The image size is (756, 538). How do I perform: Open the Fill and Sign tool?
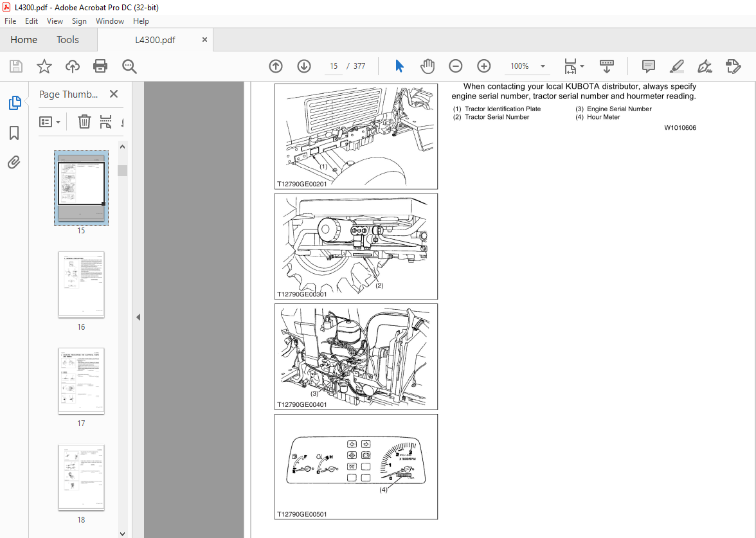[705, 66]
